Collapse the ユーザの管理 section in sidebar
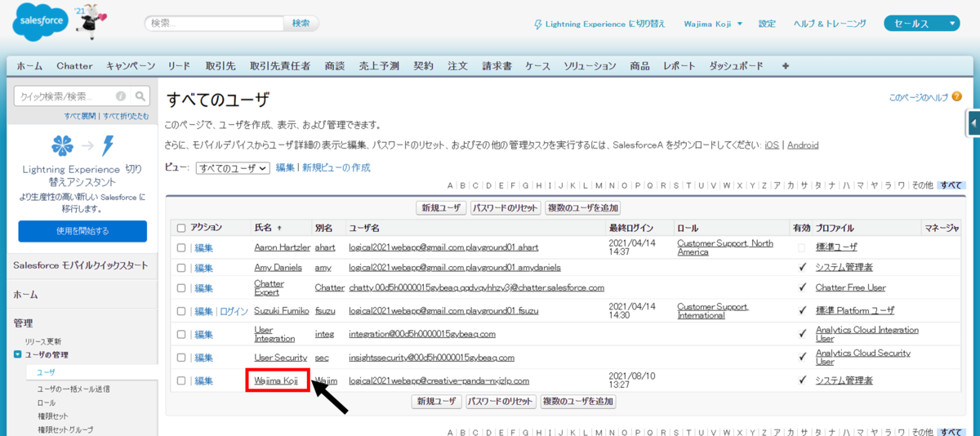 click(x=18, y=355)
